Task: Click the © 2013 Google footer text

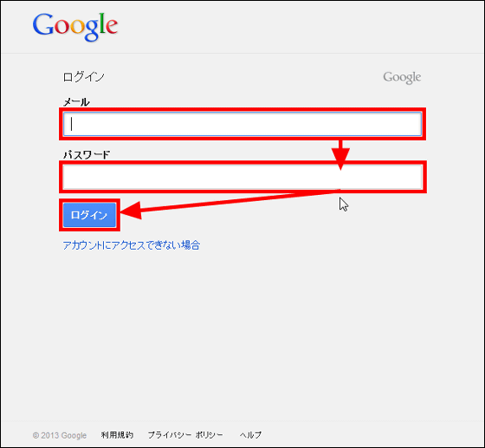Action: pyautogui.click(x=60, y=435)
